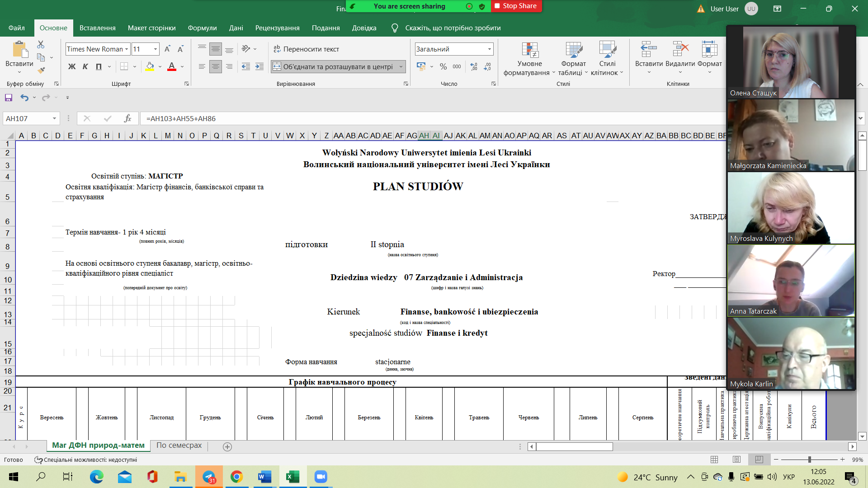
Task: Click the Stop Share button
Action: pyautogui.click(x=516, y=6)
